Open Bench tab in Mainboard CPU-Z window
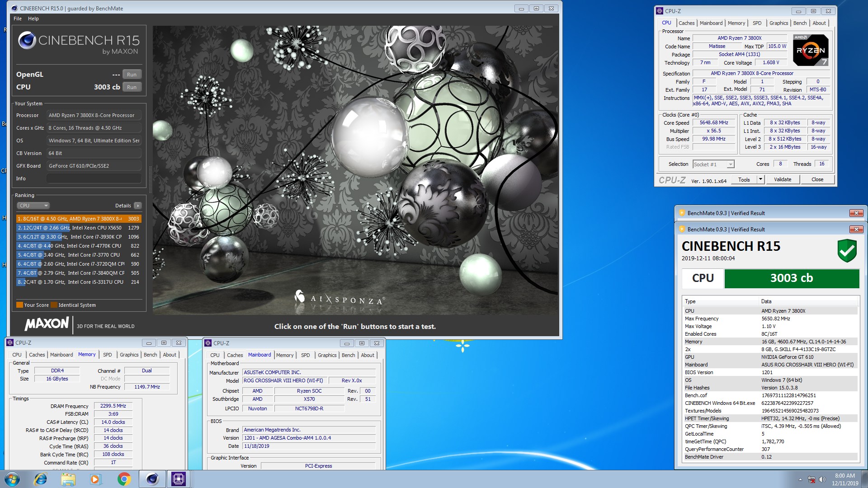Screen dimensions: 868x488 pyautogui.click(x=348, y=355)
